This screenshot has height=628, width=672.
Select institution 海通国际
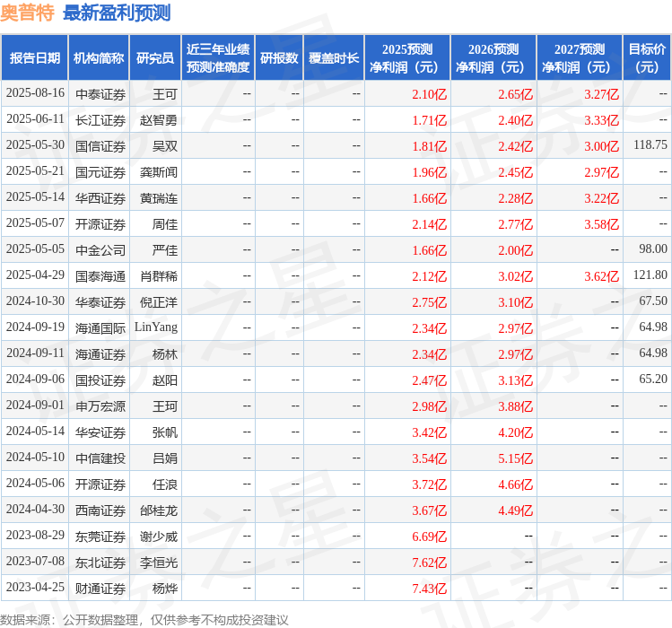[x=100, y=328]
